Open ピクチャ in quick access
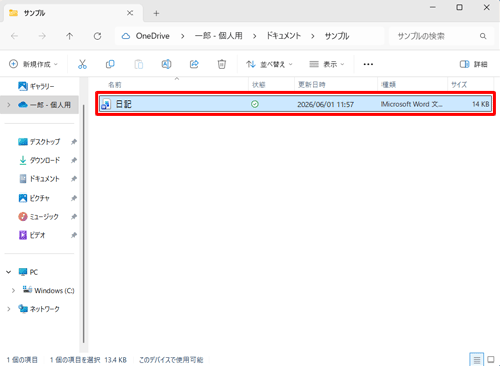The image size is (500, 366). coord(34,198)
